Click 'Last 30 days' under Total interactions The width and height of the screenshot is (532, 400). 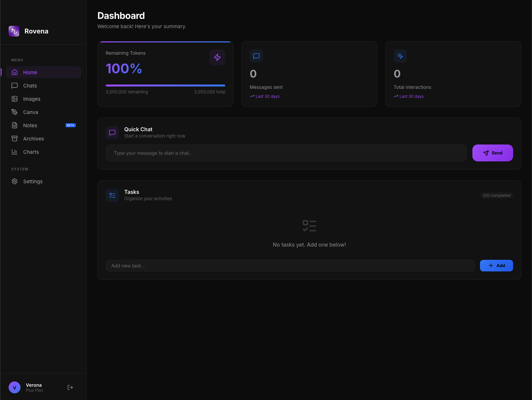click(x=411, y=96)
